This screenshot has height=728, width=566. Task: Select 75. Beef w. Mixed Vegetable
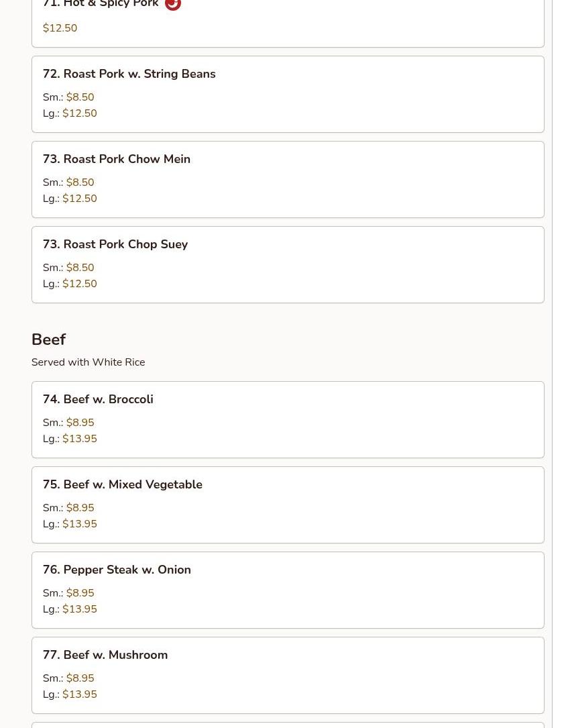(122, 484)
